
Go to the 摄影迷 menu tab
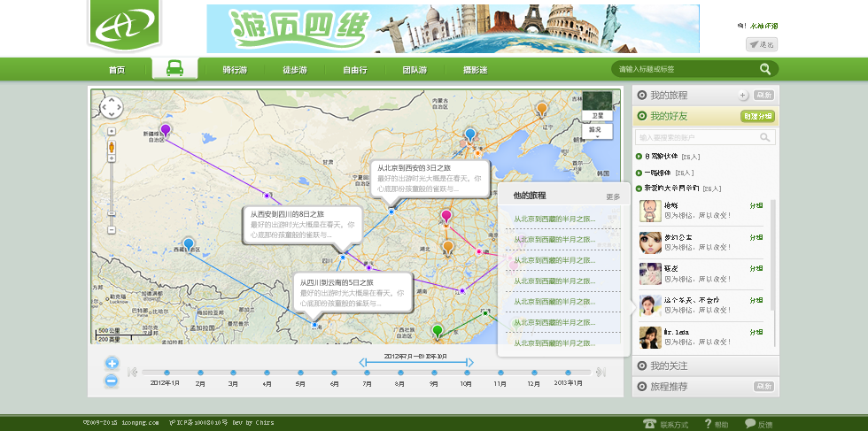pyautogui.click(x=475, y=70)
